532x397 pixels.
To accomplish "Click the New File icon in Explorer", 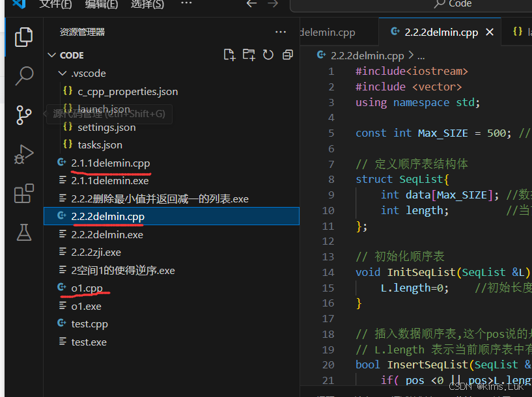I will click(229, 55).
